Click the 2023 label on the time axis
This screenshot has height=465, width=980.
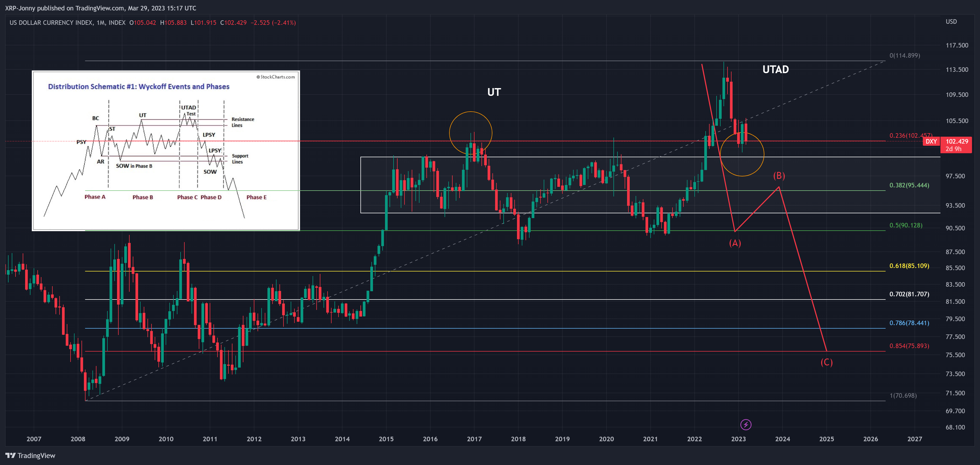[x=738, y=439]
